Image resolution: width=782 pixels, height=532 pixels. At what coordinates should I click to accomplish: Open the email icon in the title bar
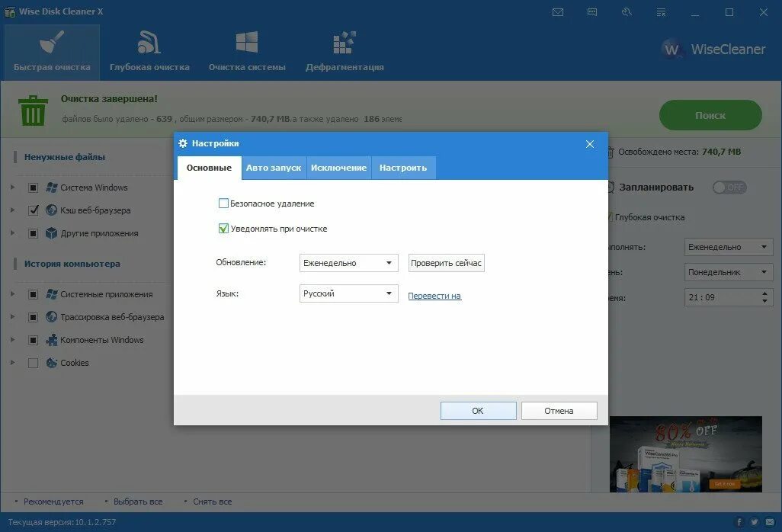pos(558,12)
